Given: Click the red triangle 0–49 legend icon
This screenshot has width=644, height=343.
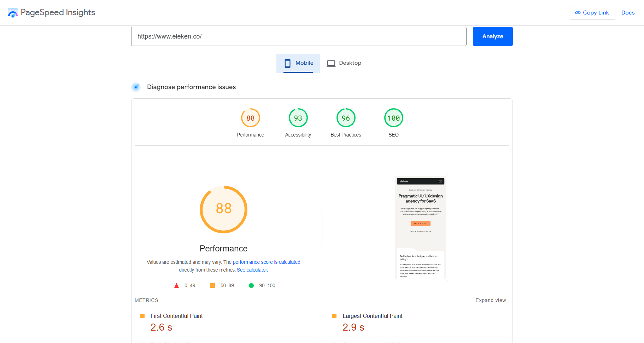Looking at the screenshot, I should [x=176, y=286].
